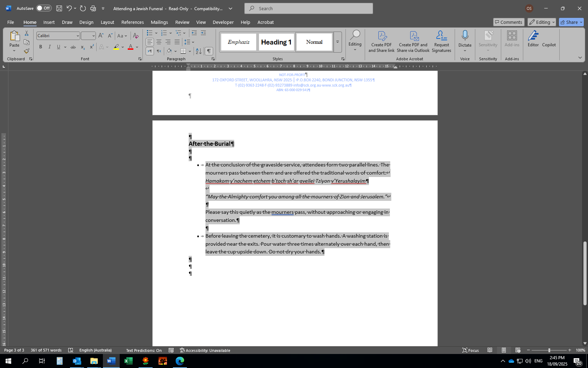
Task: Open the Calibri font name dropdown
Action: tap(78, 36)
